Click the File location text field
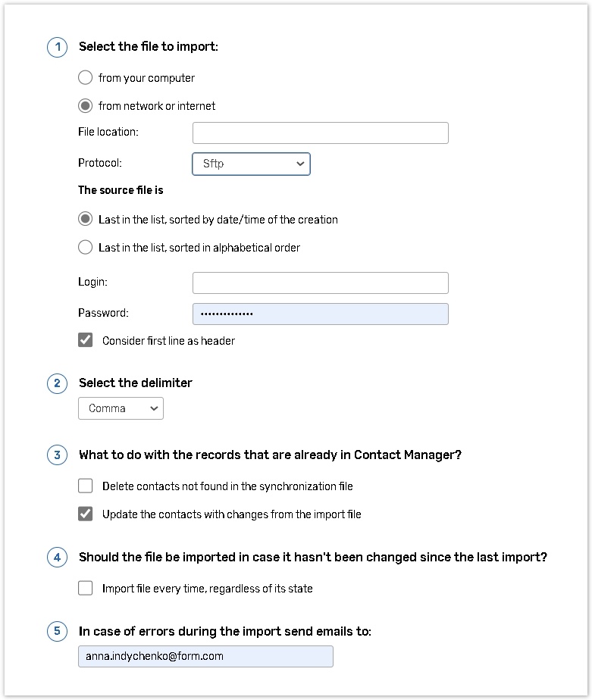592x700 pixels. click(x=320, y=133)
